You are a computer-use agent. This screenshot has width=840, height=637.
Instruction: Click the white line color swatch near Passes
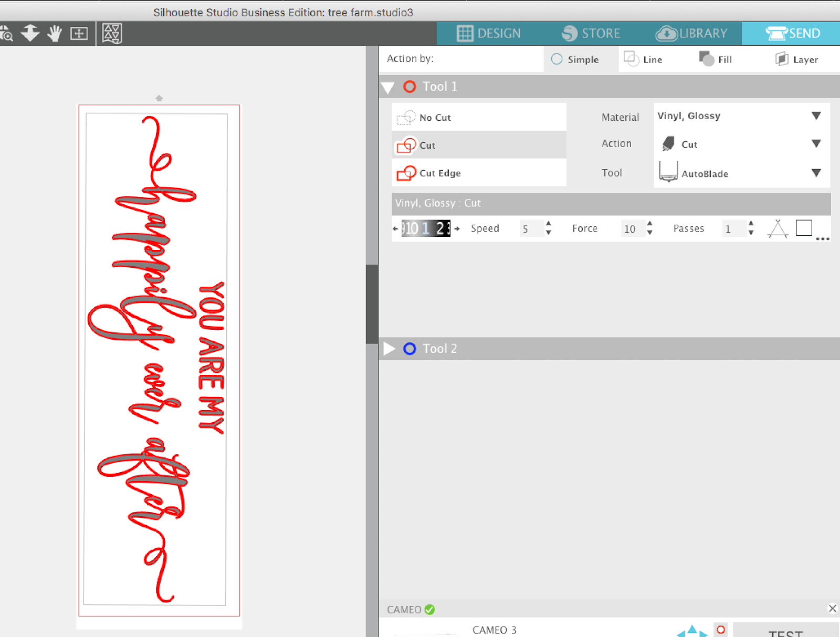[x=804, y=228]
